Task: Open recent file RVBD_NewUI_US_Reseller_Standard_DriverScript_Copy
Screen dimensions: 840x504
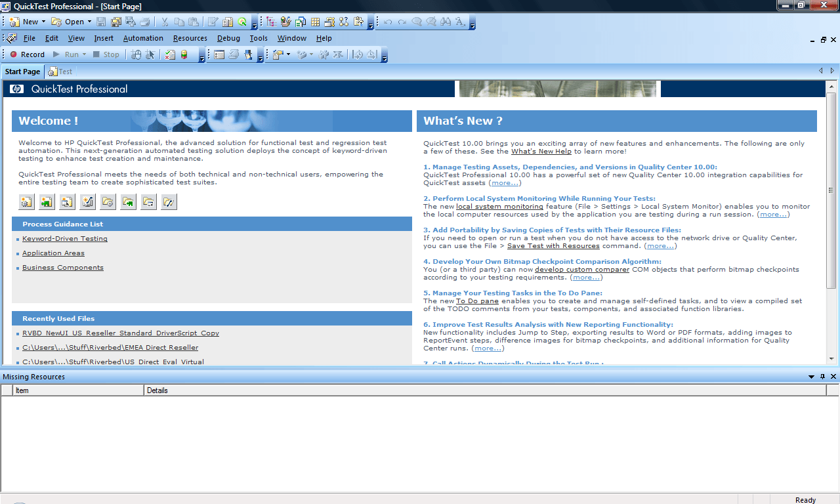Action: (121, 333)
